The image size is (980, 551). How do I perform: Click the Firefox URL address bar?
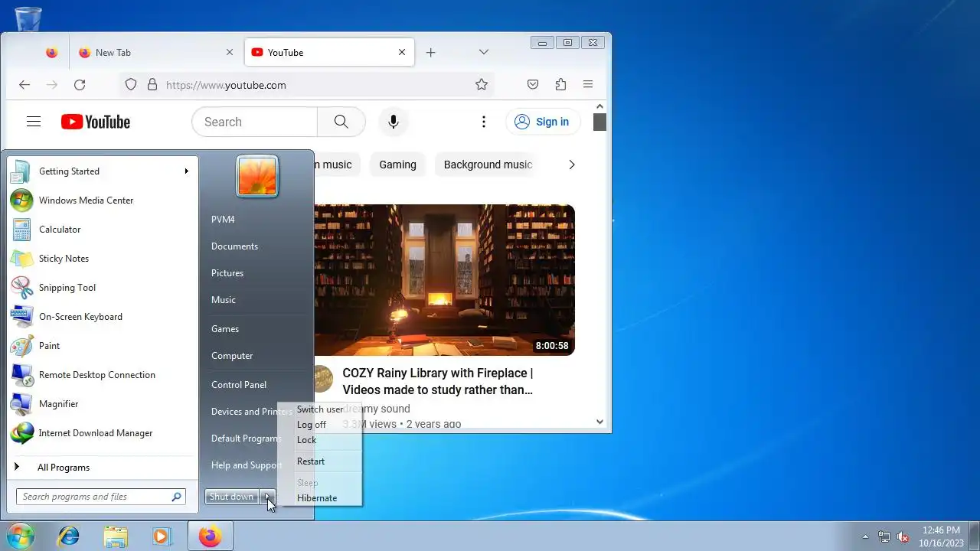click(x=306, y=85)
